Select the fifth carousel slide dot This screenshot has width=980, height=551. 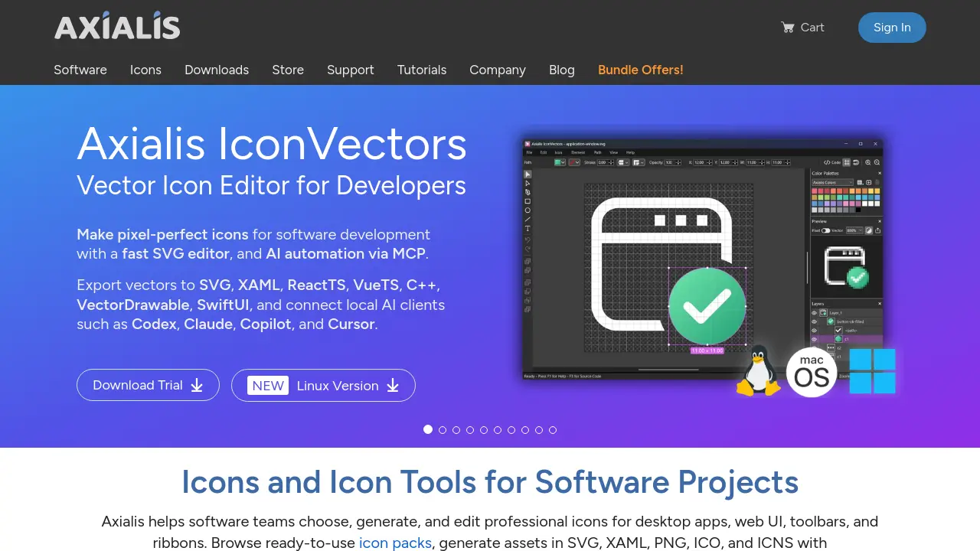[484, 430]
